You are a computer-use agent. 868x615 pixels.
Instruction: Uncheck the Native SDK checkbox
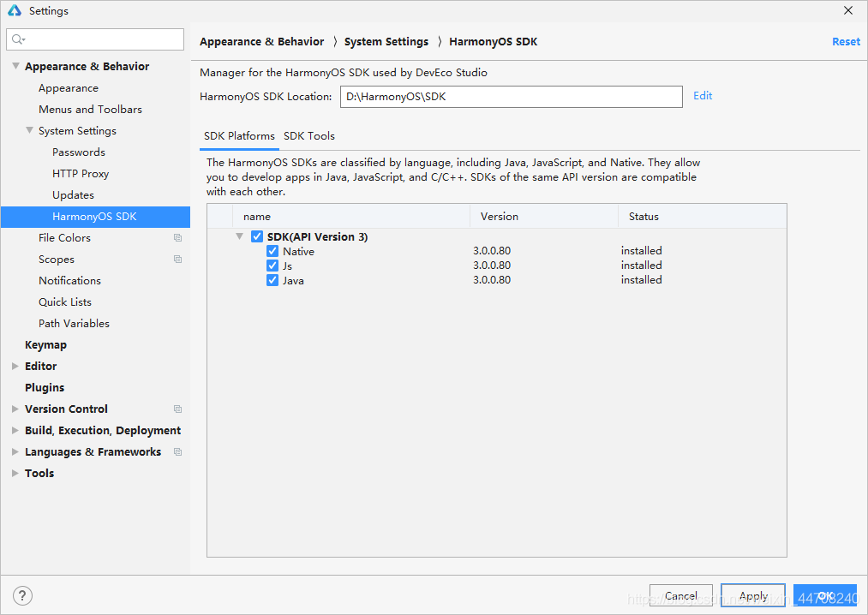click(x=272, y=251)
